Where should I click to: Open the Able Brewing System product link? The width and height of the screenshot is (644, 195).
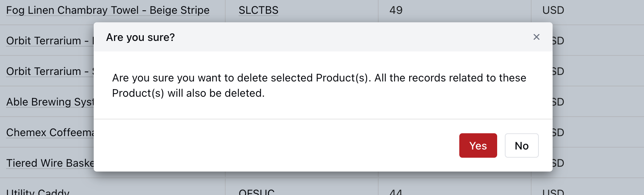50,102
